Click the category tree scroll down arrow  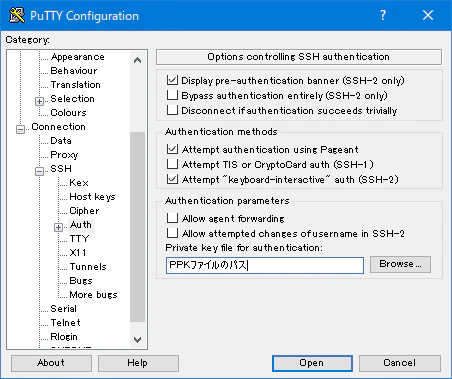coord(137,340)
